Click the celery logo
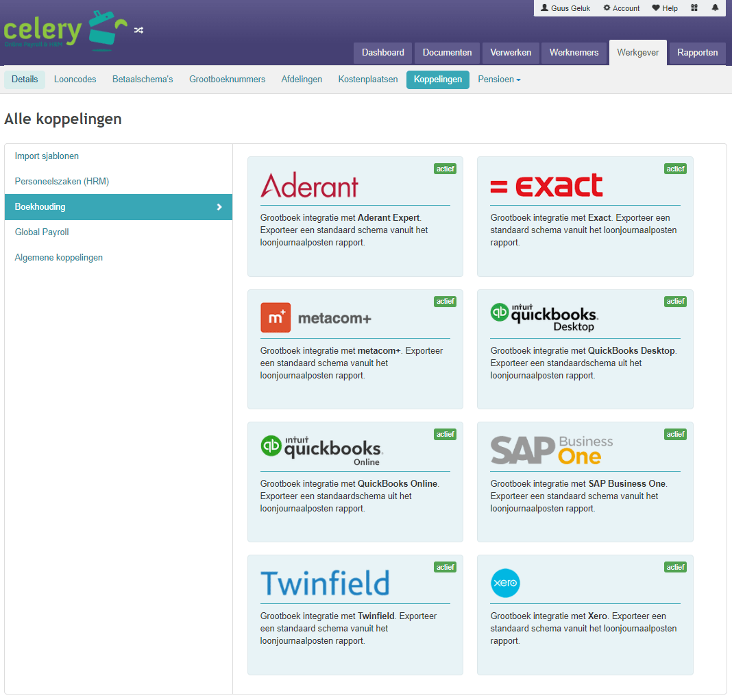Viewport: 732px width, 700px height. pos(65,31)
